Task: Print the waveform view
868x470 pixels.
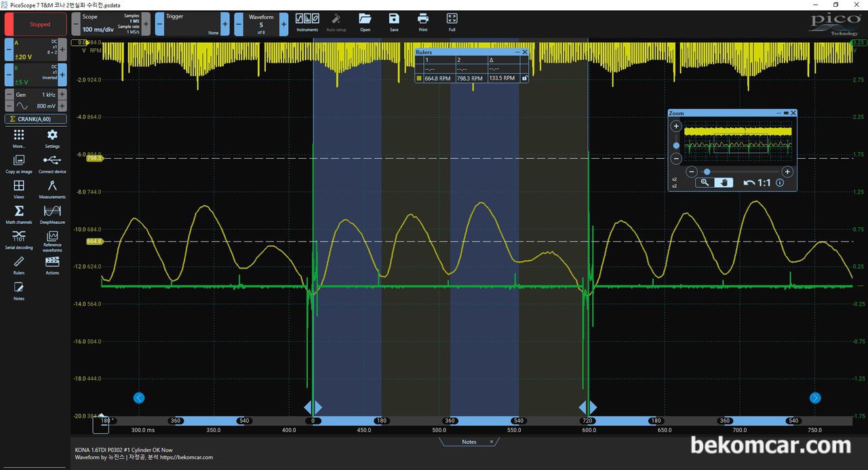Action: pyautogui.click(x=423, y=22)
